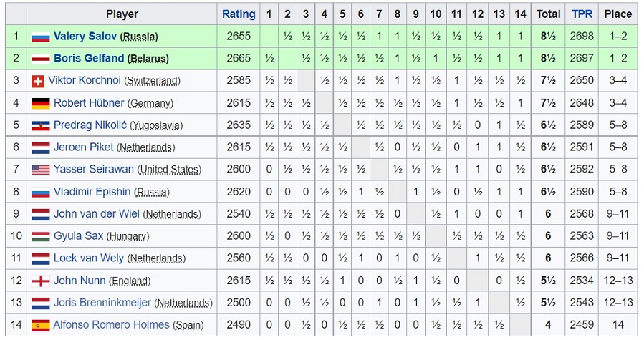Open Valery Salov's player page

85,36
